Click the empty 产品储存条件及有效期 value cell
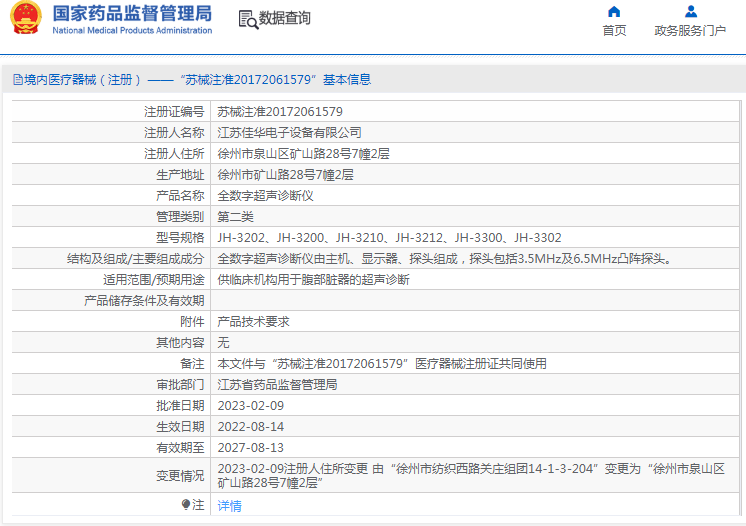The width and height of the screenshot is (746, 526). (475, 300)
